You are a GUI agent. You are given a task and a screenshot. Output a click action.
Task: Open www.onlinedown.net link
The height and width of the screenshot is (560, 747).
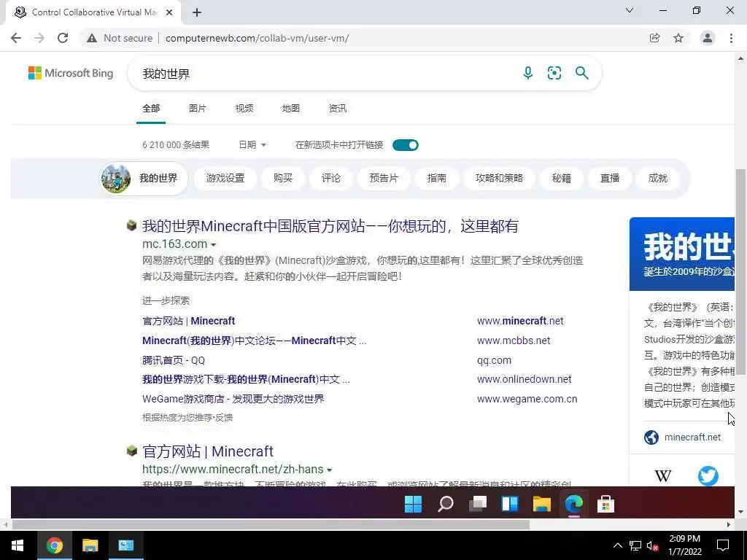524,379
